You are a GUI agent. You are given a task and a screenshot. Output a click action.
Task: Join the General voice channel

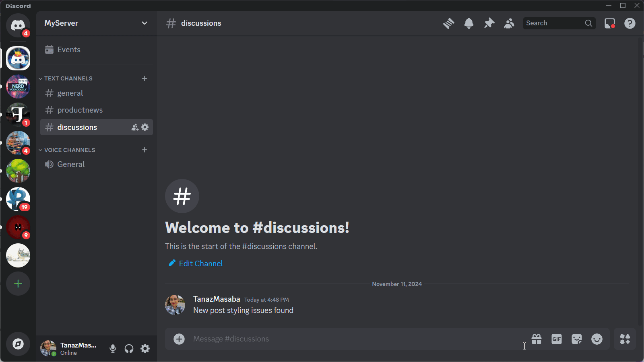coord(97,164)
